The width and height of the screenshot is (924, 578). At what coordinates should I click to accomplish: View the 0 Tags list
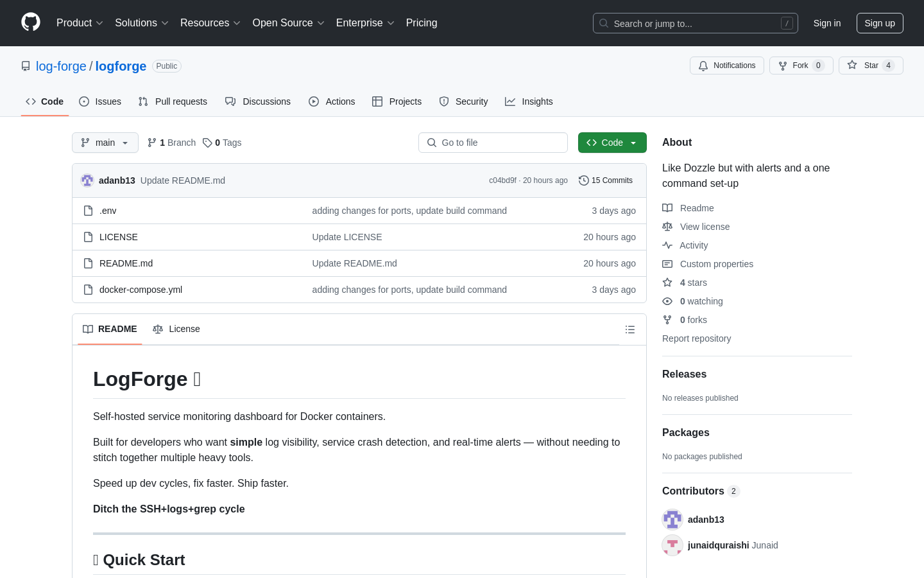tap(222, 143)
